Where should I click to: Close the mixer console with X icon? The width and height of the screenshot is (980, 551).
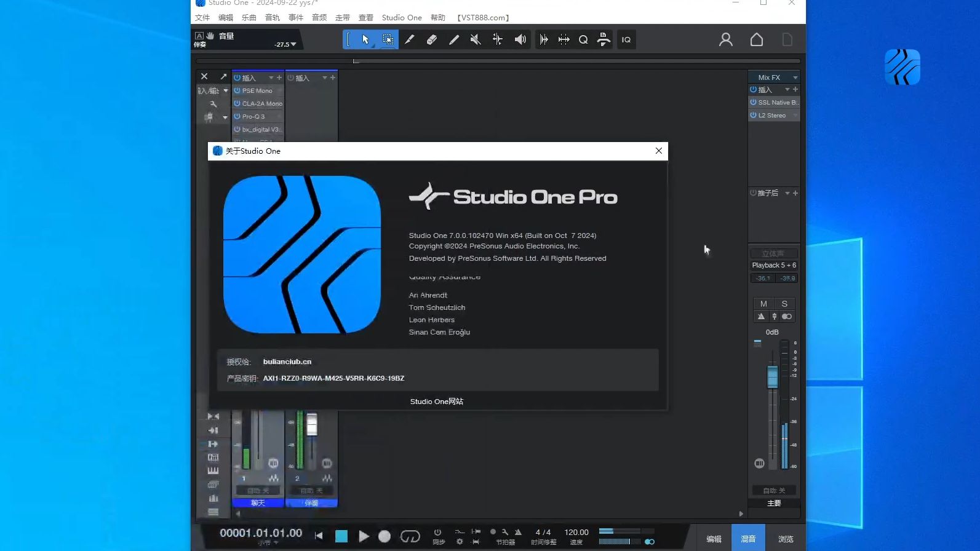(204, 76)
